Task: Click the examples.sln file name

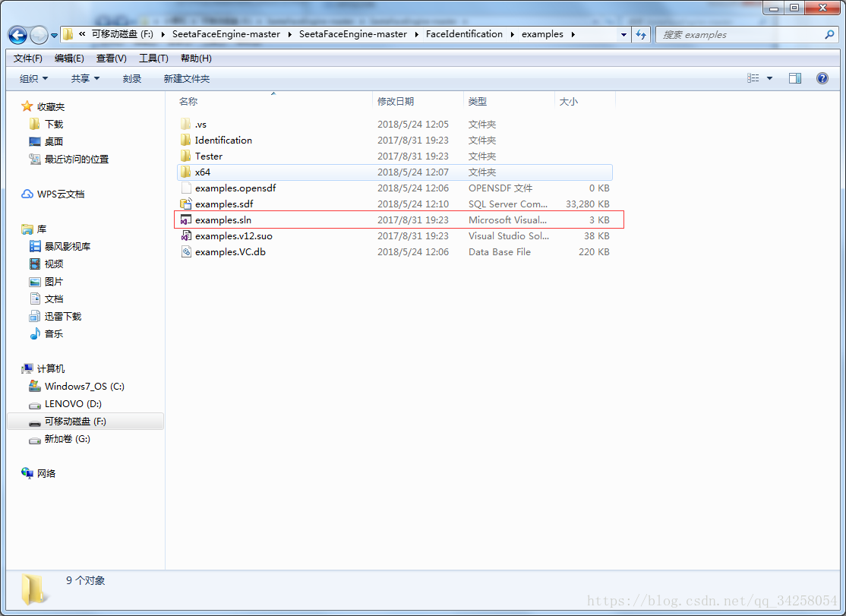Action: [x=223, y=220]
